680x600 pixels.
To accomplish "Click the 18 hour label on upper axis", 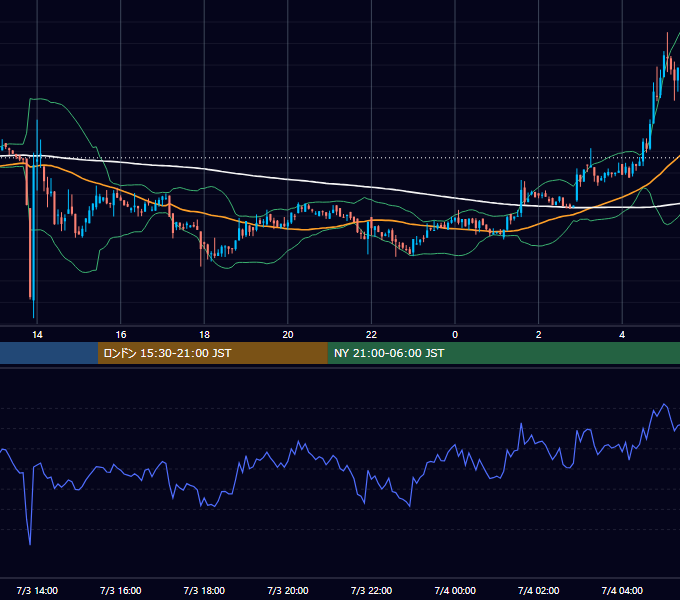I will tap(204, 335).
